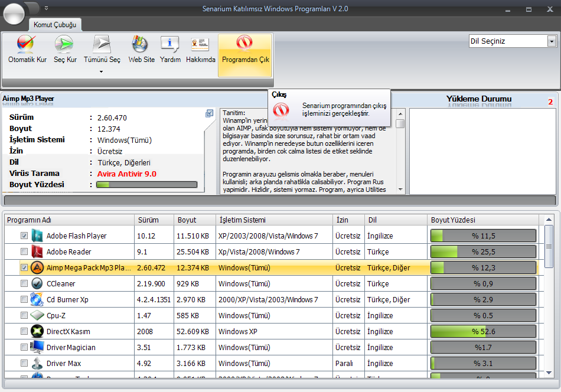Enable the CCleaner checkbox

(x=24, y=283)
